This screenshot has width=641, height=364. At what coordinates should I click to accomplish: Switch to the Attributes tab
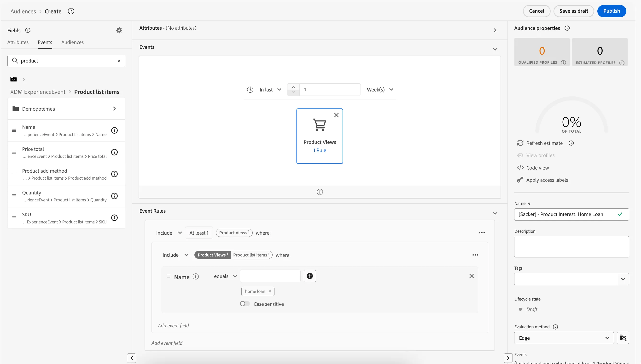click(x=18, y=42)
